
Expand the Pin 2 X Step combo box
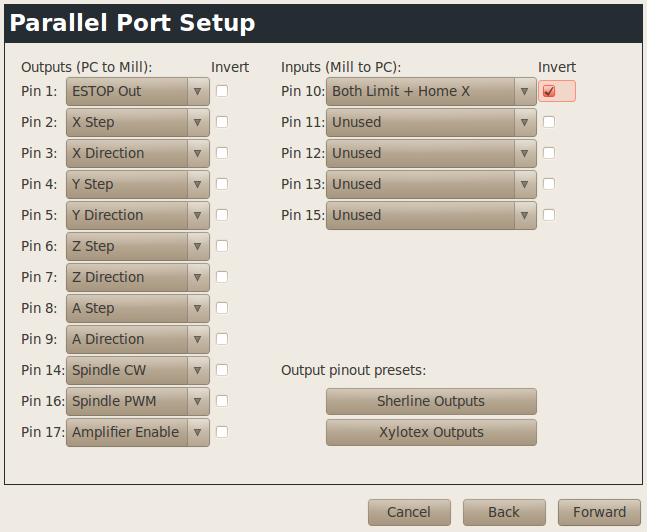coord(138,122)
